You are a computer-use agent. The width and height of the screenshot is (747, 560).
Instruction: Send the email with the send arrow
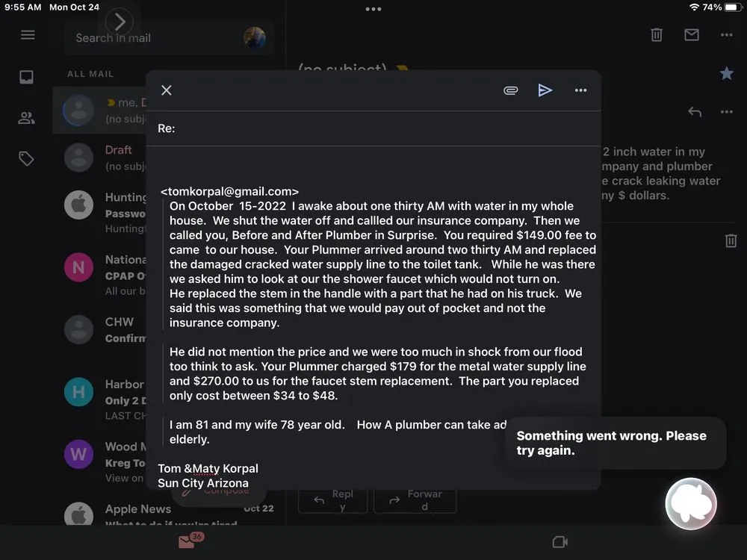tap(545, 90)
